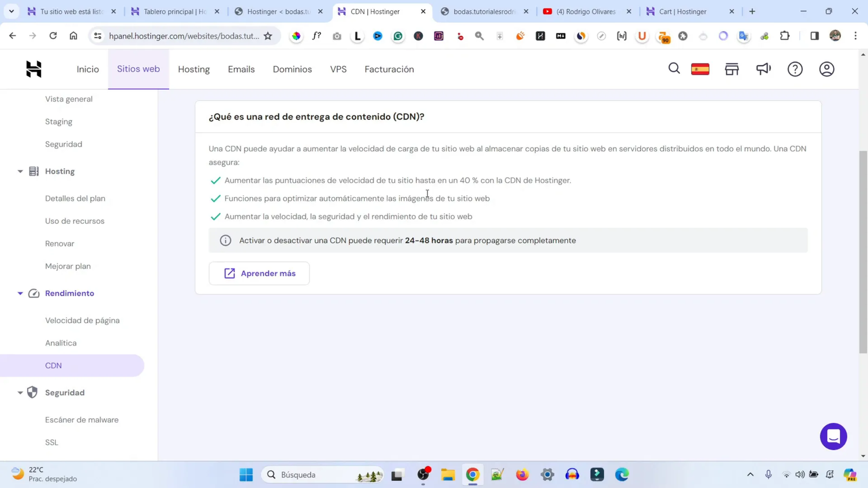
Task: Open the browser side panel icon
Action: tap(814, 36)
